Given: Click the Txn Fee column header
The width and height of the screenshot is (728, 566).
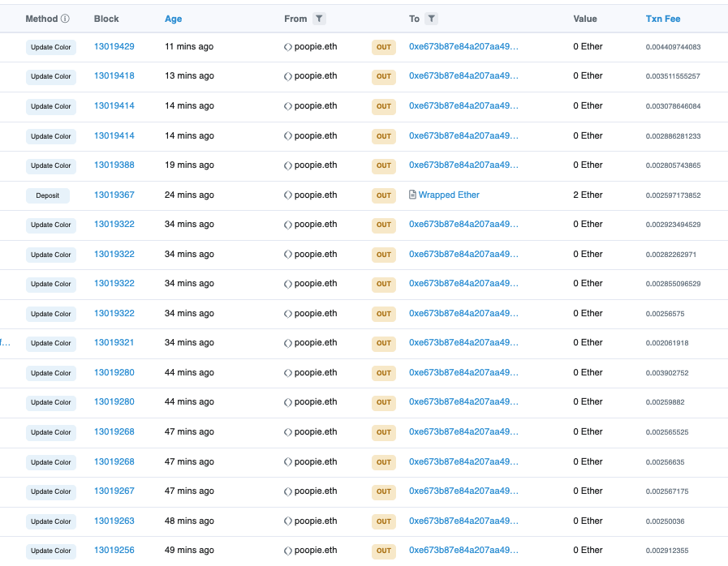Looking at the screenshot, I should tap(663, 19).
